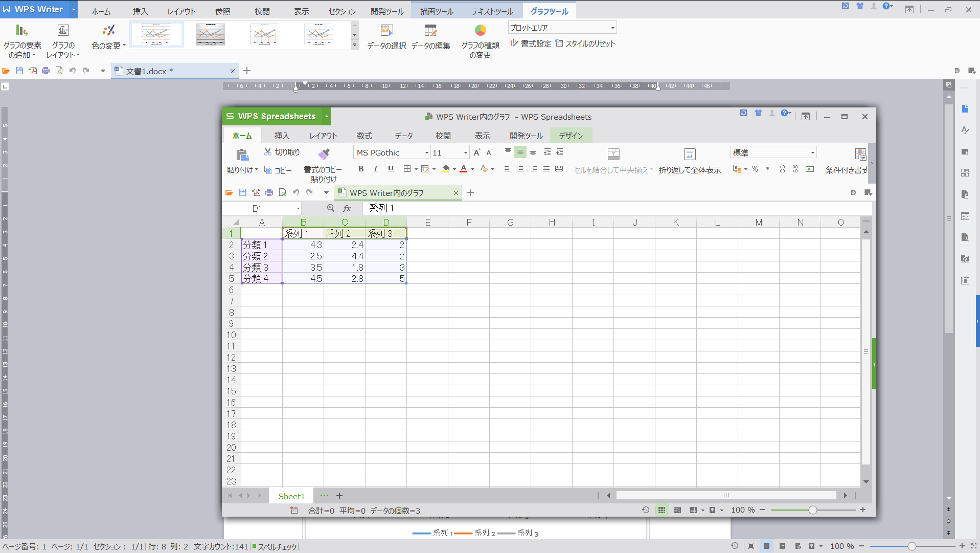Open Writer グラフツール ribbon tab
The height and width of the screenshot is (553, 980).
click(x=549, y=11)
